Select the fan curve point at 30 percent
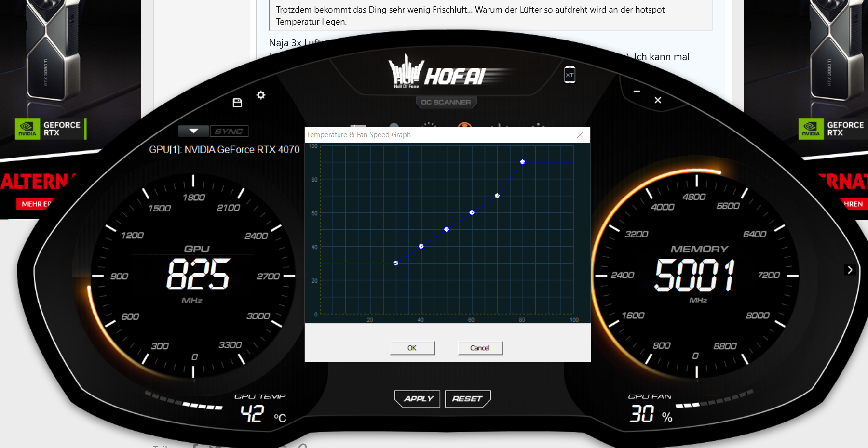The height and width of the screenshot is (448, 868). (x=396, y=263)
